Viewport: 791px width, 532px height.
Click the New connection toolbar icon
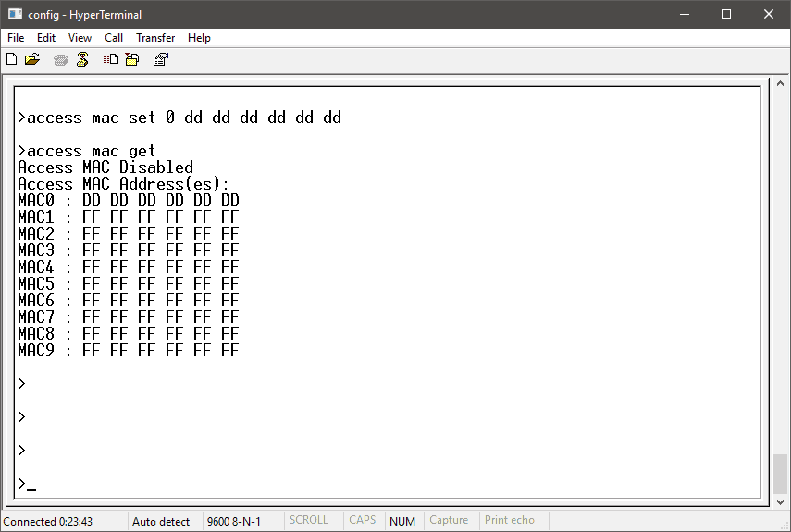click(12, 59)
